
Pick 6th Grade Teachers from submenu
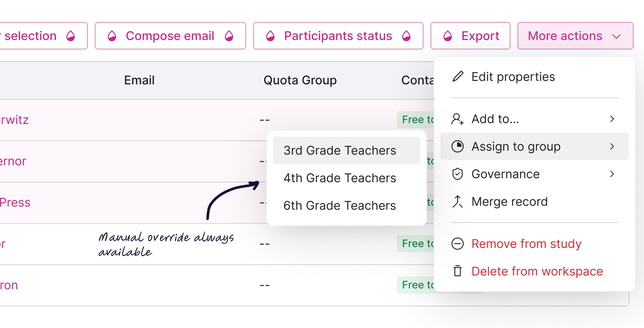point(340,206)
